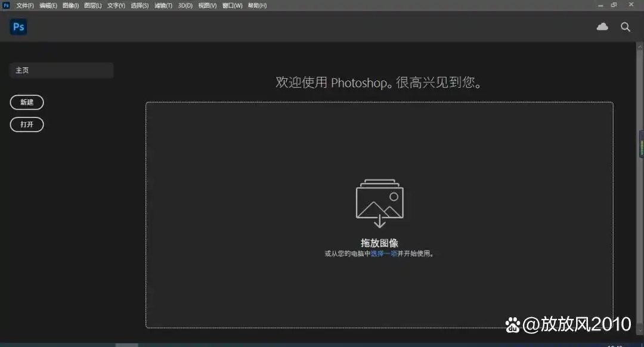This screenshot has height=347, width=644.
Task: Click the 选择一项 link
Action: pos(383,254)
